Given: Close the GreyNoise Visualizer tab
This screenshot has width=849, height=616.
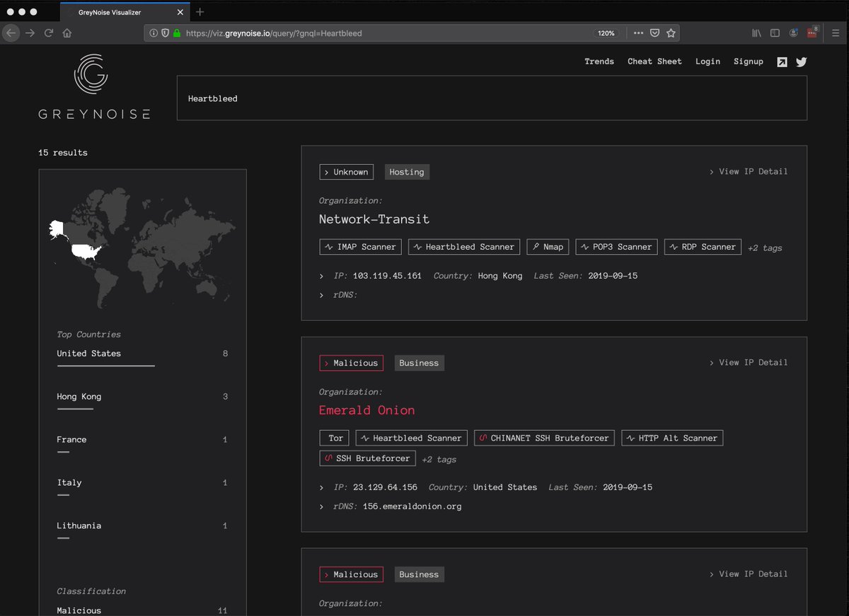Looking at the screenshot, I should 180,12.
